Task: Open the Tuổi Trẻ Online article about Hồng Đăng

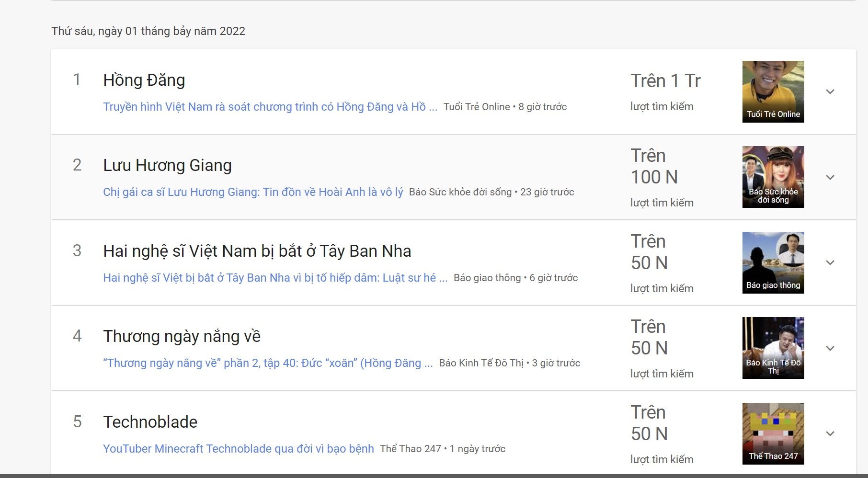Action: pyautogui.click(x=270, y=107)
